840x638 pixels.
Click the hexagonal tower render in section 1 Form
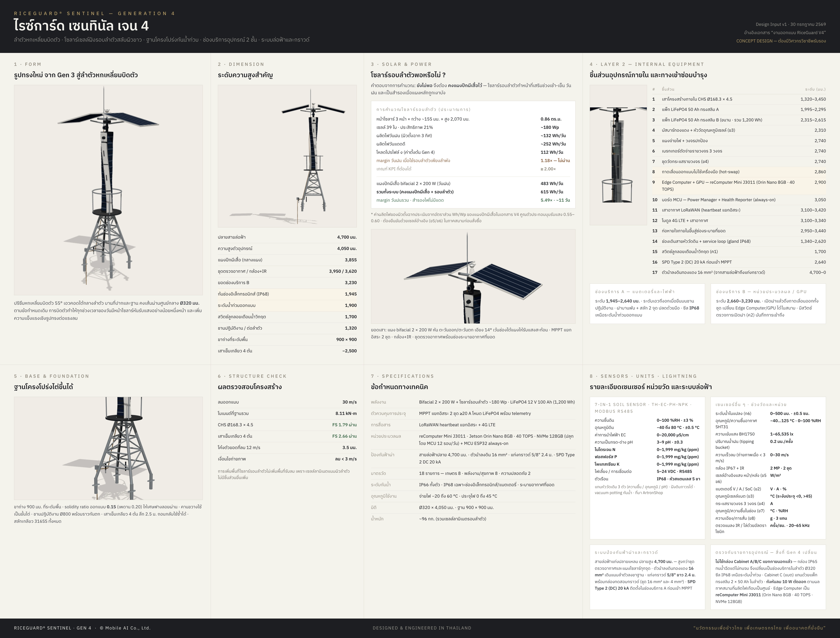point(108,190)
